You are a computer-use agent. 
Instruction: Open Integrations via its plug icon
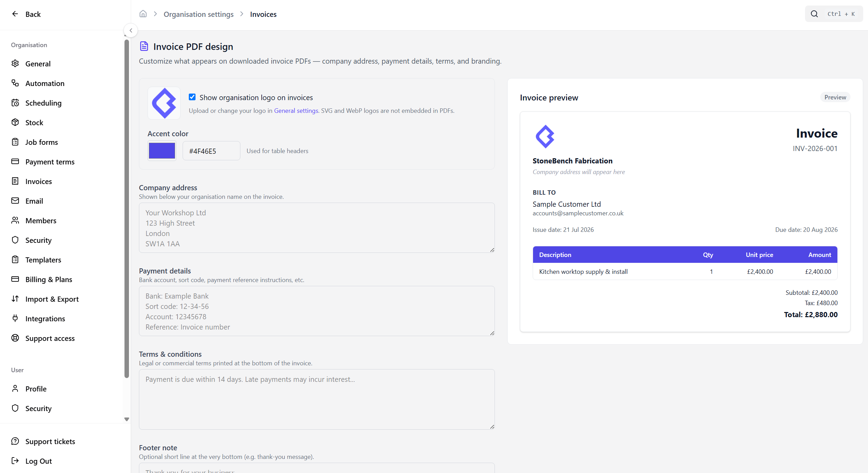point(15,319)
